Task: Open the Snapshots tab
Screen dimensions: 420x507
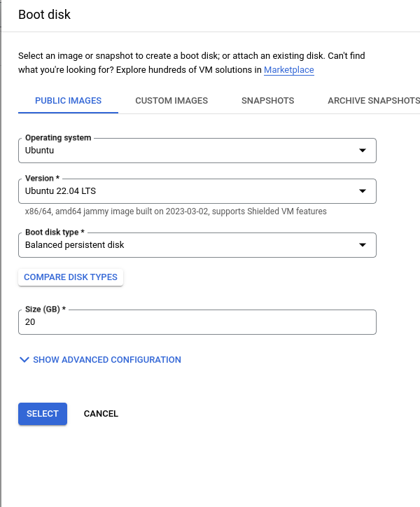Action: pyautogui.click(x=267, y=101)
